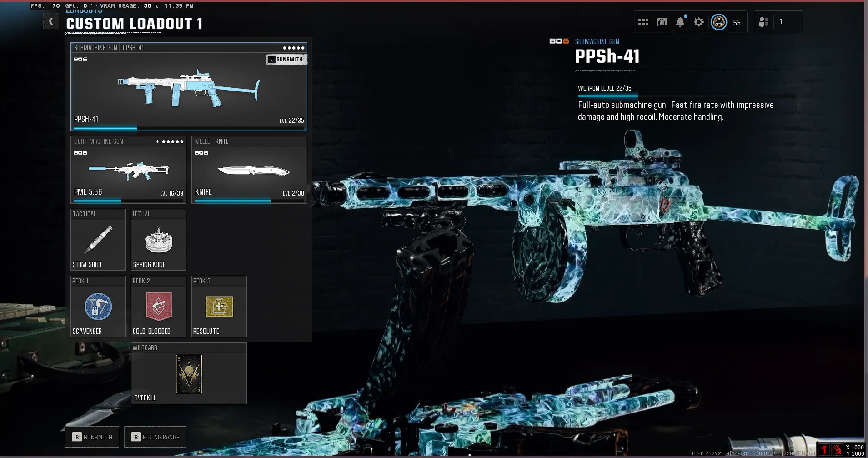
Task: Select the Cold-Blooded perk icon
Action: point(158,307)
